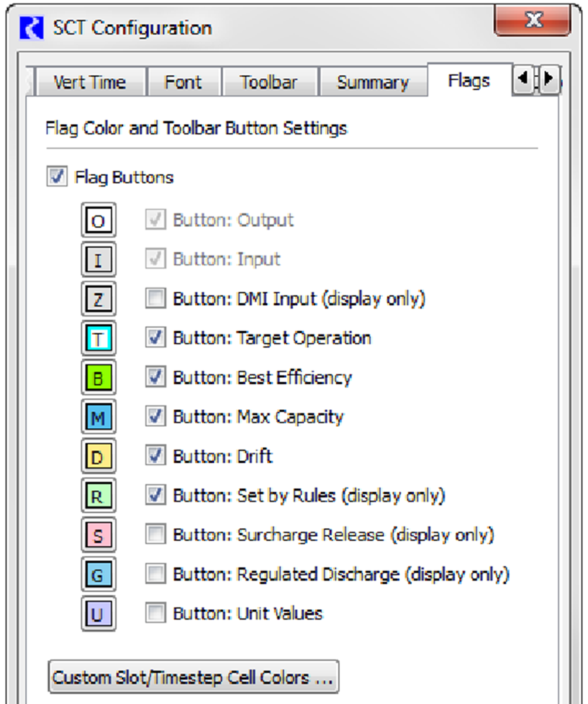
Task: Disable the Target Operation button checkbox
Action: [x=155, y=337]
